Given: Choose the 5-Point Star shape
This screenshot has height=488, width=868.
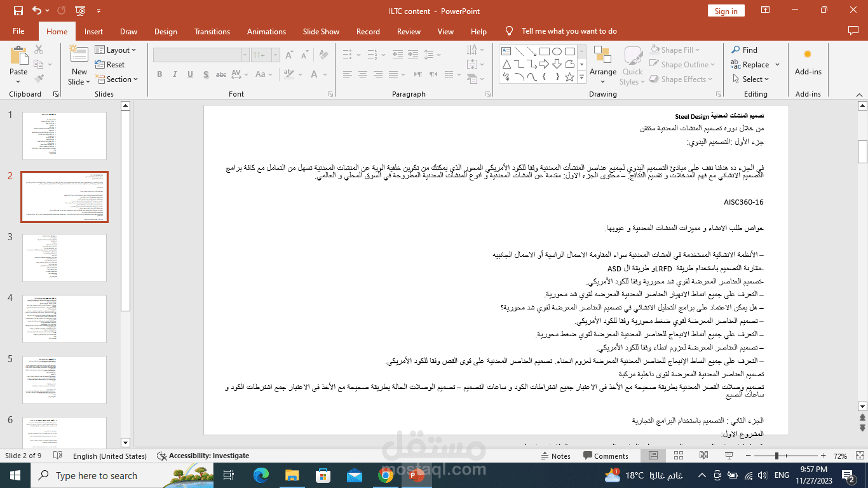Looking at the screenshot, I should [x=570, y=77].
